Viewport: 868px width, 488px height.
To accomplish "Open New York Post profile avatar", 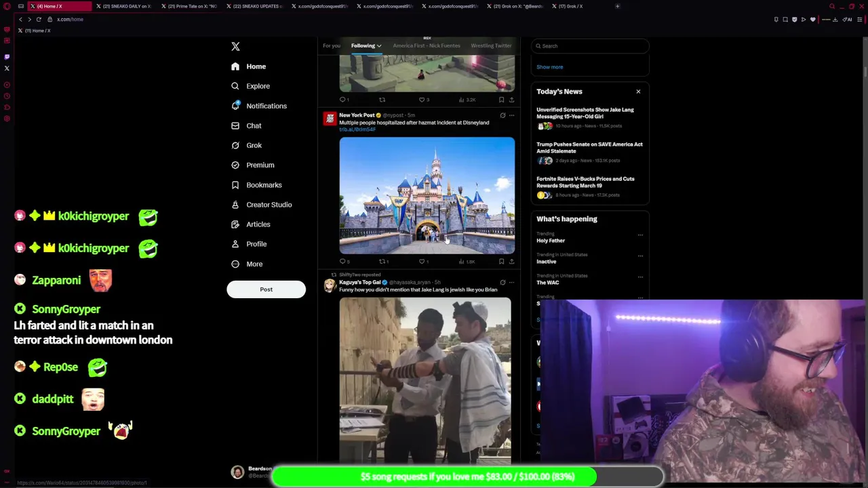I will (x=330, y=119).
